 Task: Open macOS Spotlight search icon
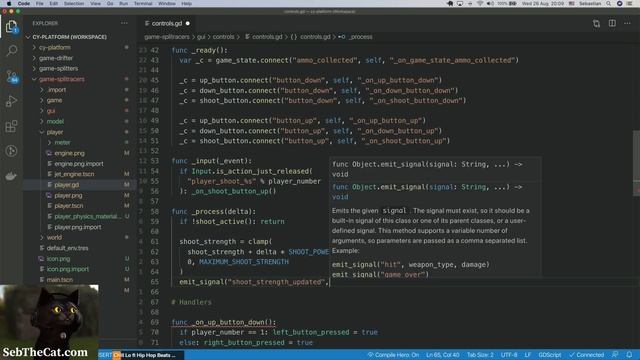609,3
